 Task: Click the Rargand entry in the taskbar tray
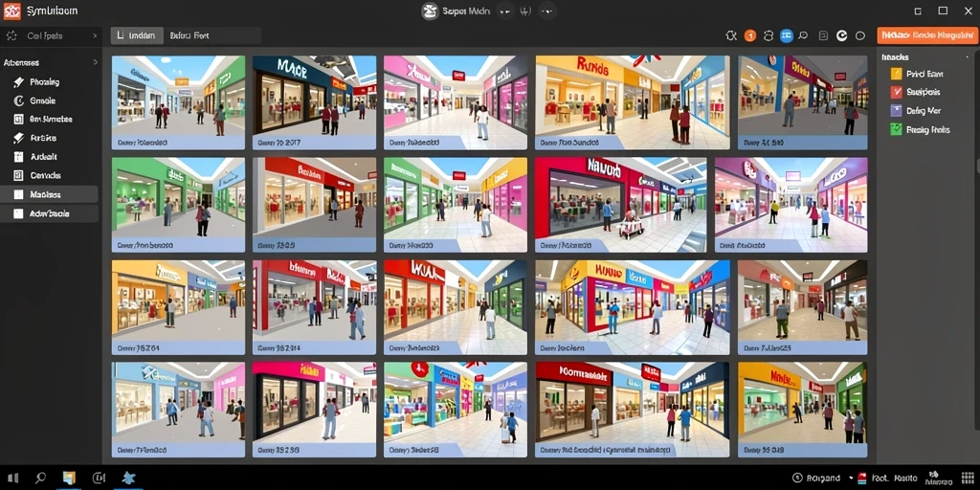click(816, 479)
